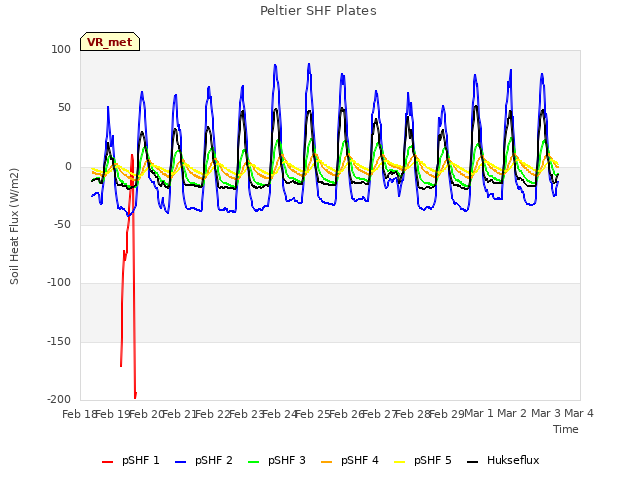This screenshot has height=480, width=640.
Task: Click the red pSHF 1 legend swatch
Action: [x=107, y=462]
